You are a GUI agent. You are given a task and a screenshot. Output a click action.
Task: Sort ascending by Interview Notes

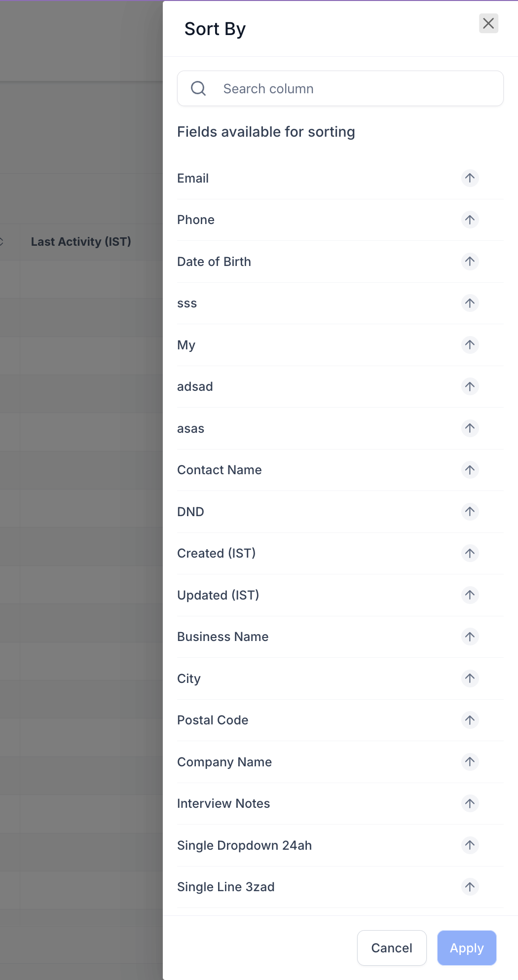point(469,803)
